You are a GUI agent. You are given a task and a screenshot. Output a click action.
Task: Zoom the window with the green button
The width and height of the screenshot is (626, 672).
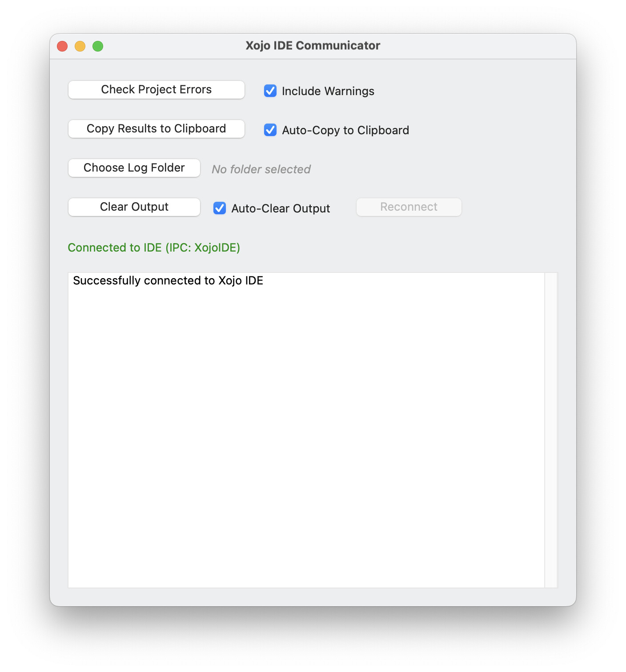pos(98,46)
